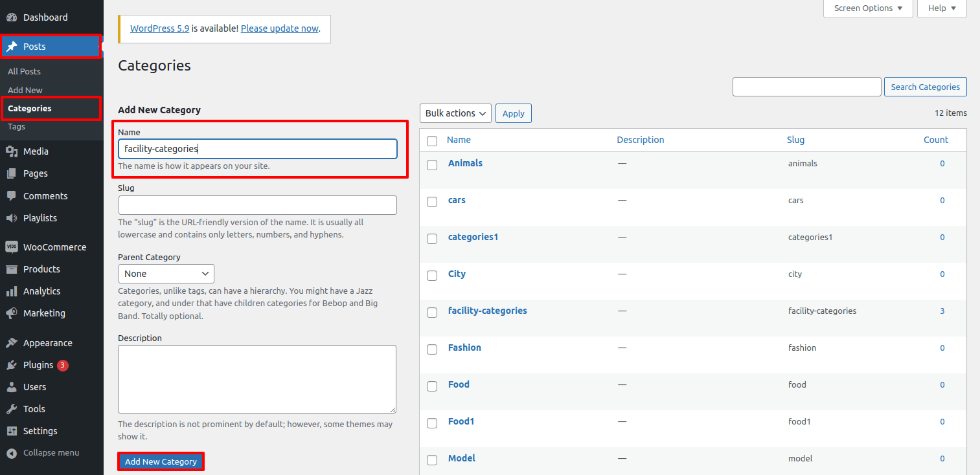Click the Appearance paintbrush icon
This screenshot has height=475, width=980.
(x=12, y=342)
